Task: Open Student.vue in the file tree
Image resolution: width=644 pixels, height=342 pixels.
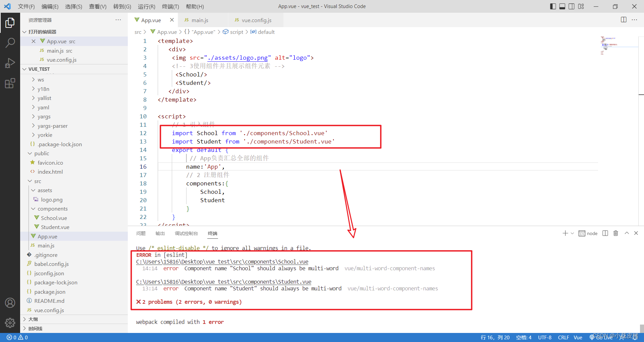Action: 74,227
